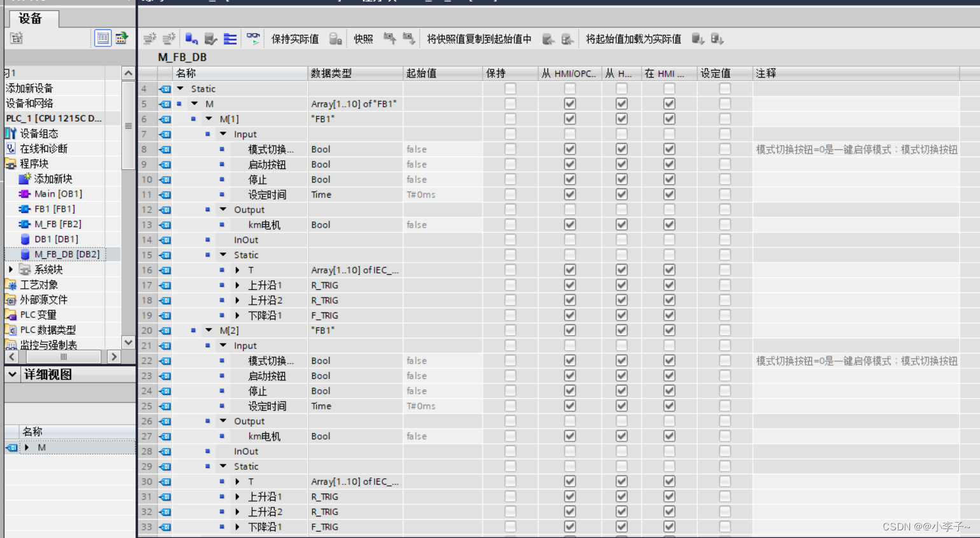The height and width of the screenshot is (538, 980).
Task: Click the first icon after 将起始值加载为实际值
Action: [698, 39]
